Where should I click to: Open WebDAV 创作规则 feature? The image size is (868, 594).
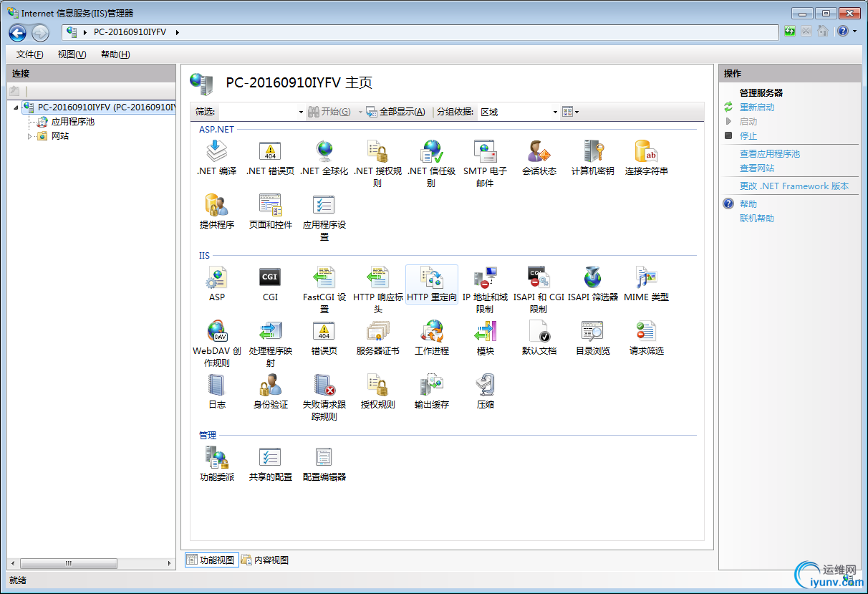click(x=216, y=343)
